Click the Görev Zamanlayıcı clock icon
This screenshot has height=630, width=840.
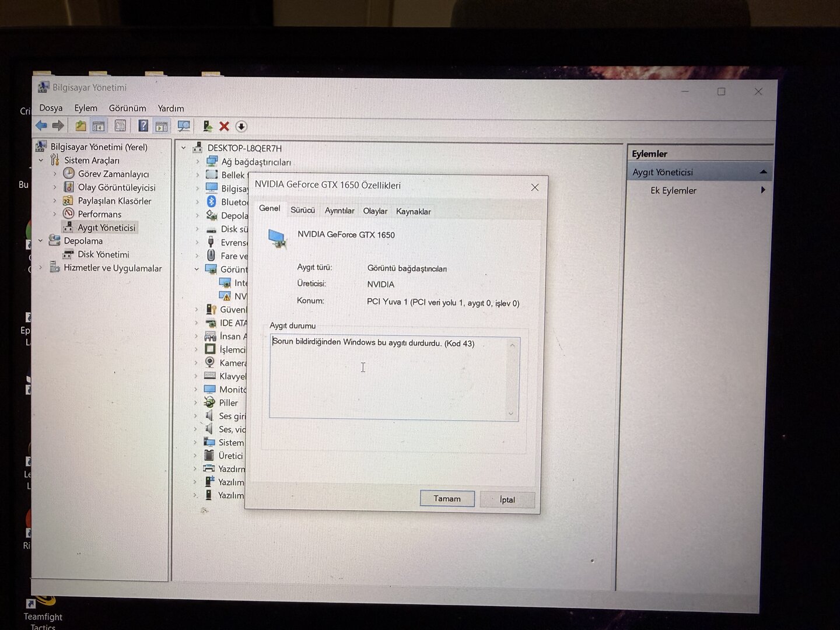click(x=69, y=173)
